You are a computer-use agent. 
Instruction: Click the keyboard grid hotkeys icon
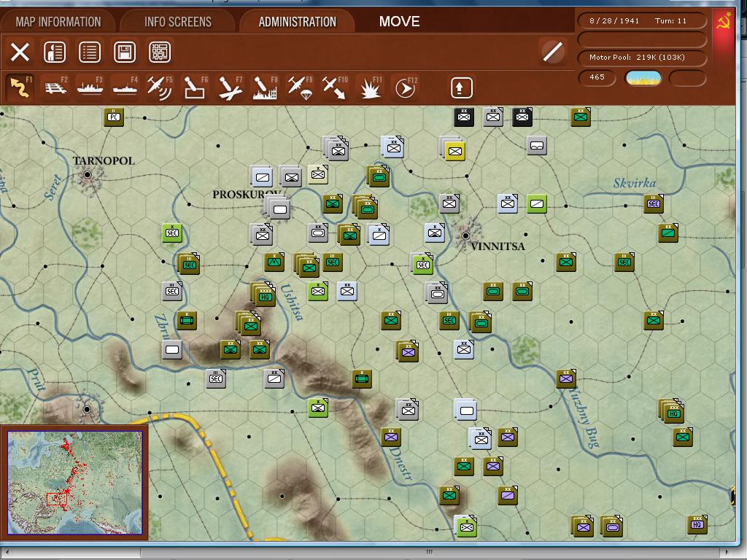coord(160,52)
